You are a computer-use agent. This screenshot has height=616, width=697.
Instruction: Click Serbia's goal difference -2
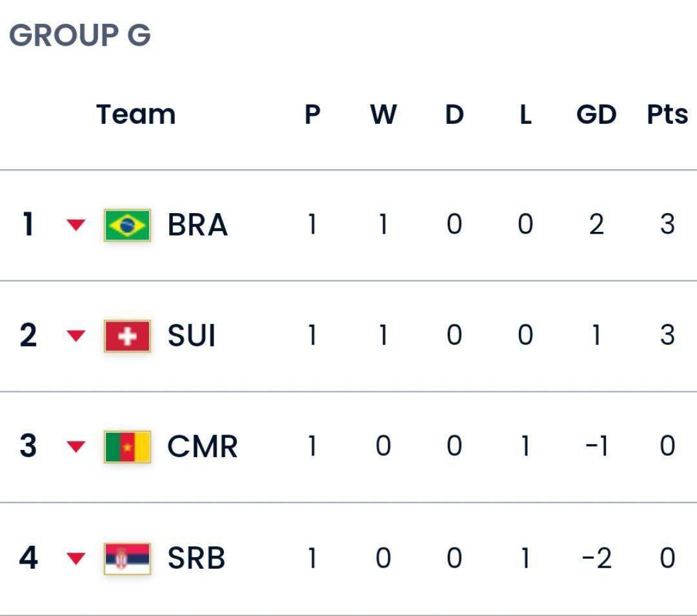coord(596,558)
